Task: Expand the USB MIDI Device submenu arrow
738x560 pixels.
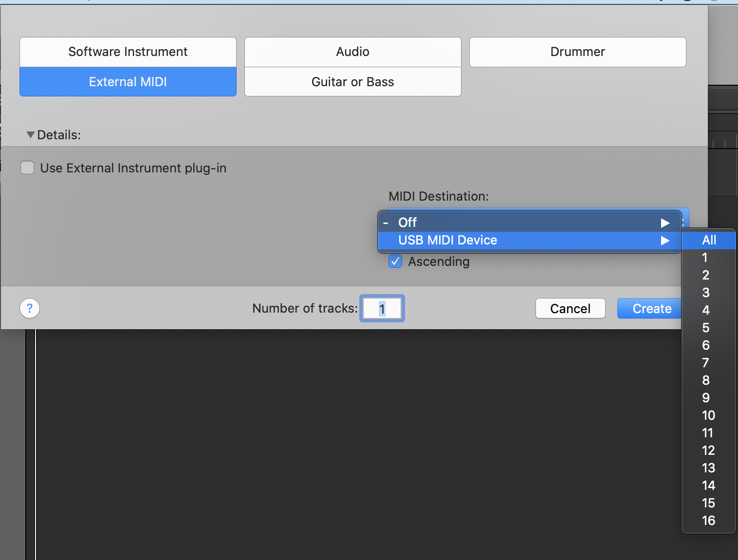Action: 665,241
